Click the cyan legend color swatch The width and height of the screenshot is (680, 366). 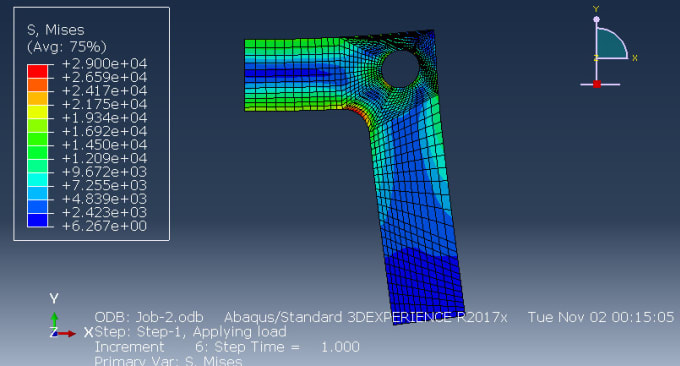click(37, 179)
